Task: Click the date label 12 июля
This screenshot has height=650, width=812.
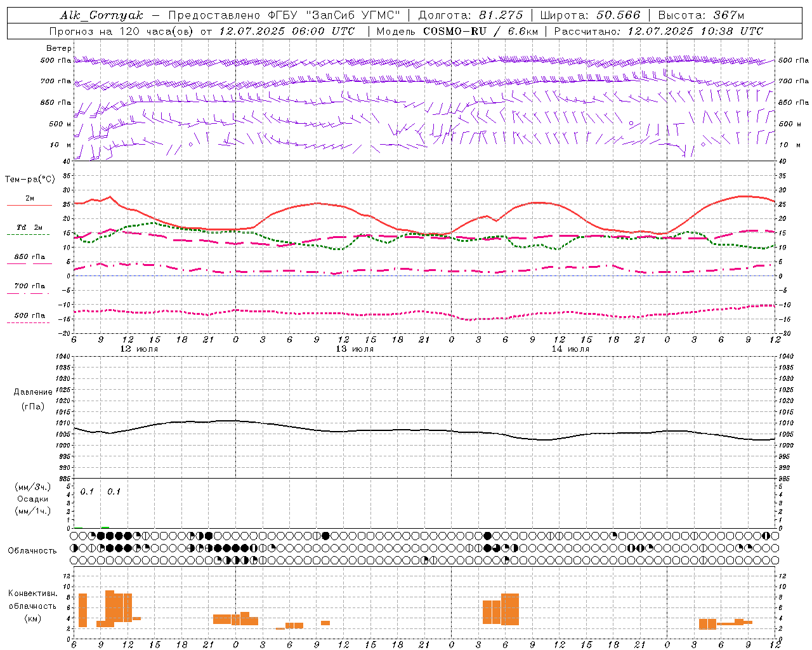Action: pos(139,348)
